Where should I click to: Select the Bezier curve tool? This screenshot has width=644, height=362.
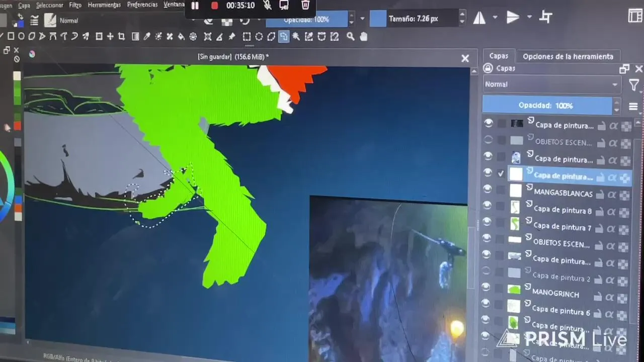(x=53, y=36)
